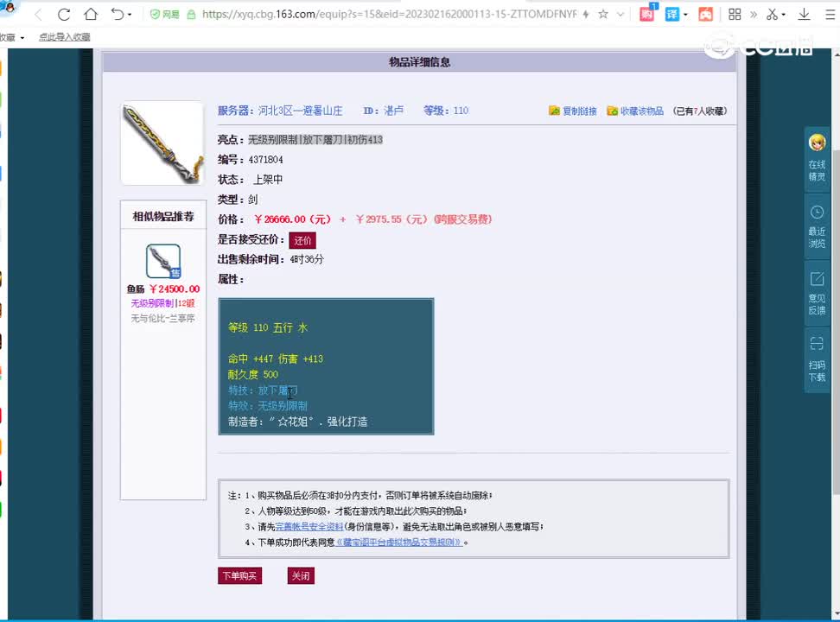Bookmark this page with star icon
This screenshot has height=622, width=840.
click(x=603, y=15)
